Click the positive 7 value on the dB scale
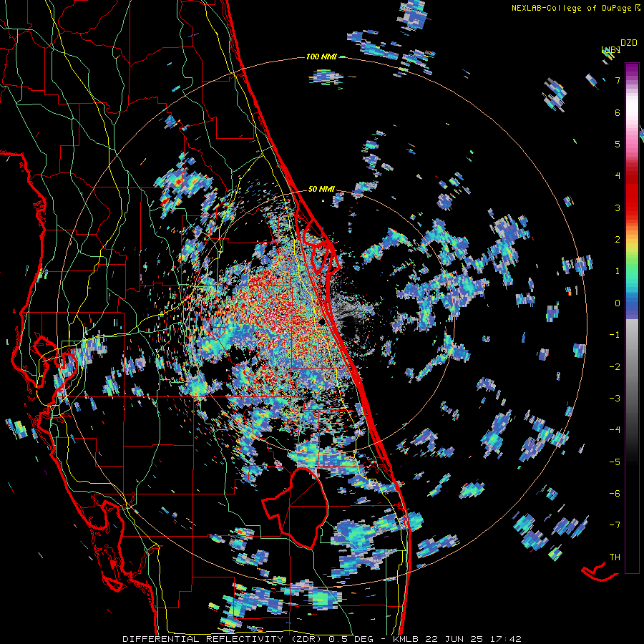This screenshot has width=644, height=644. (618, 80)
